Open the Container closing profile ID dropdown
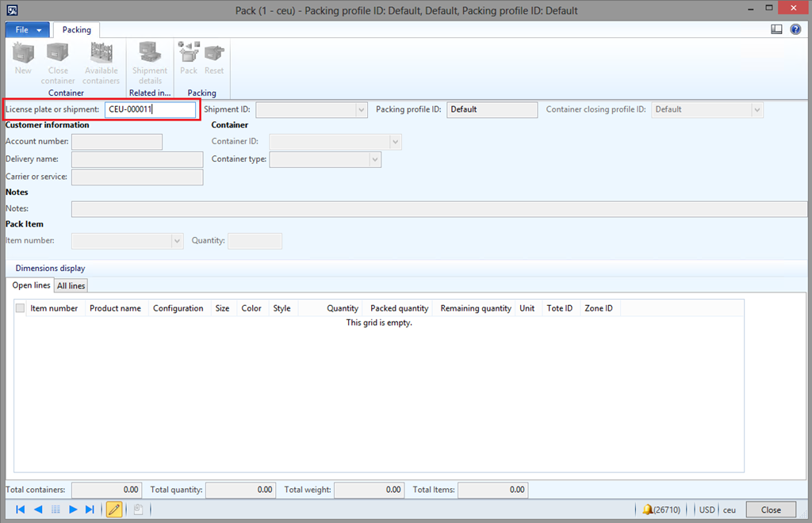 757,109
